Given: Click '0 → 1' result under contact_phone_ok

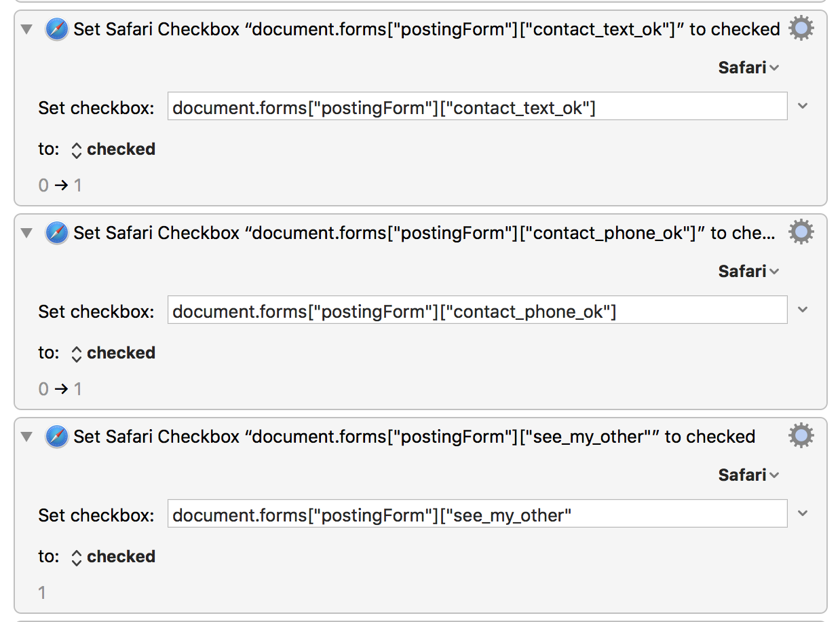Looking at the screenshot, I should tap(60, 389).
